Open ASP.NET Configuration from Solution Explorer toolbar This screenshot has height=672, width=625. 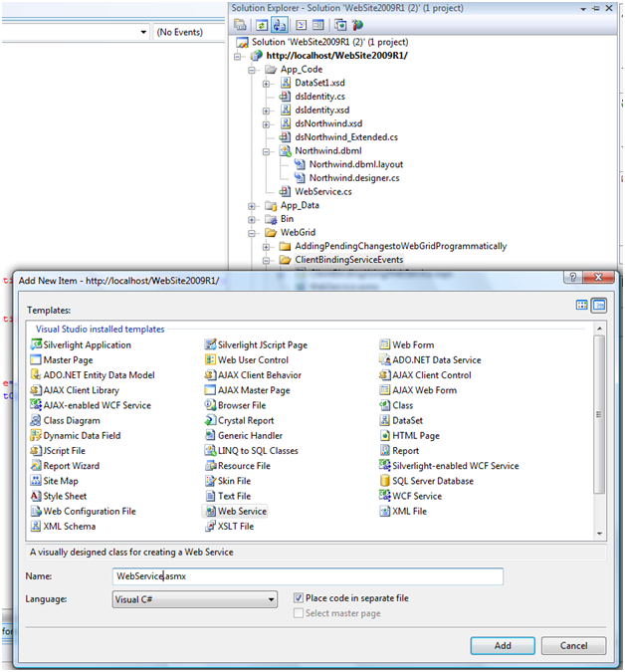[x=357, y=24]
